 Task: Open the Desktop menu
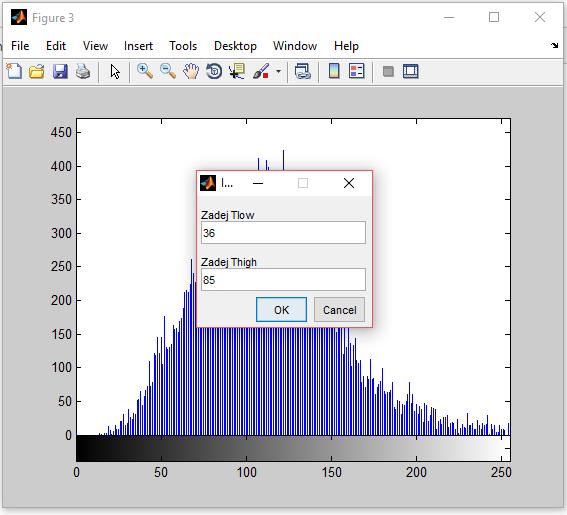pos(235,46)
